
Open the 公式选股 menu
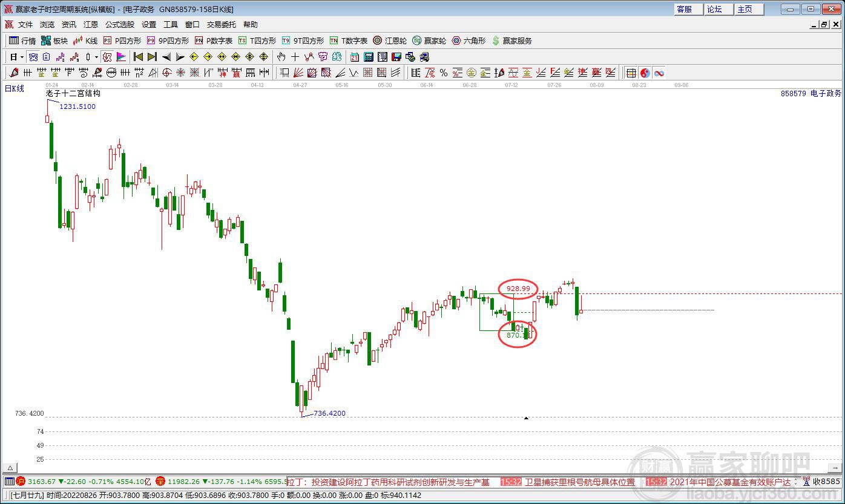[x=120, y=24]
